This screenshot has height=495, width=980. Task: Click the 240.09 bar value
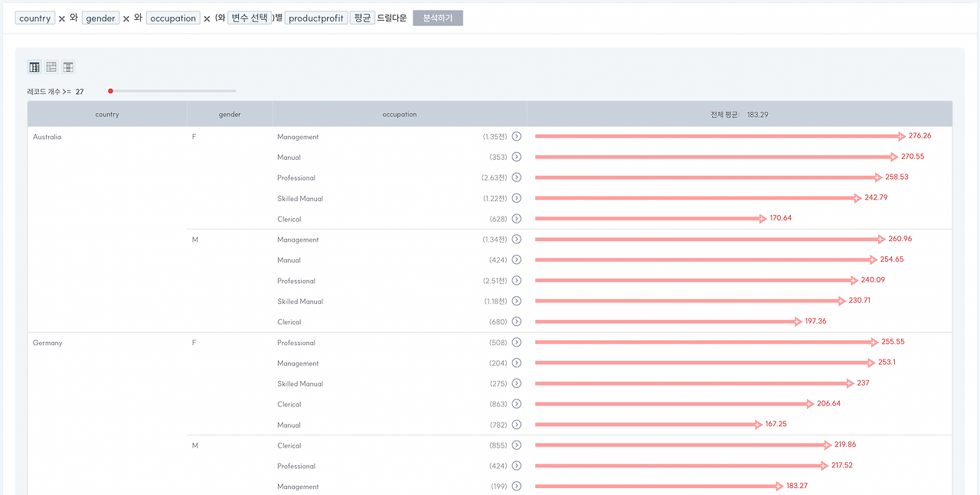[x=873, y=280]
